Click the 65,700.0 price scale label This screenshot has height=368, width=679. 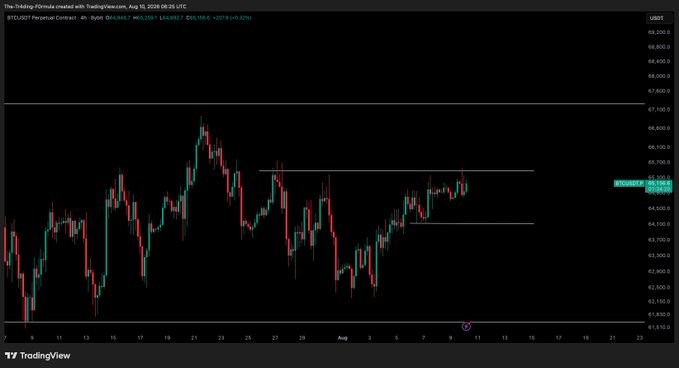point(659,162)
